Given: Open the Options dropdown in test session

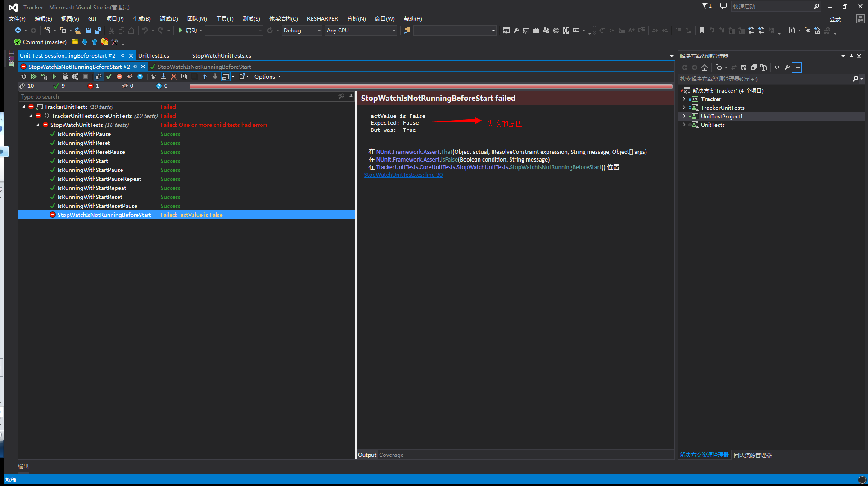Looking at the screenshot, I should 267,76.
